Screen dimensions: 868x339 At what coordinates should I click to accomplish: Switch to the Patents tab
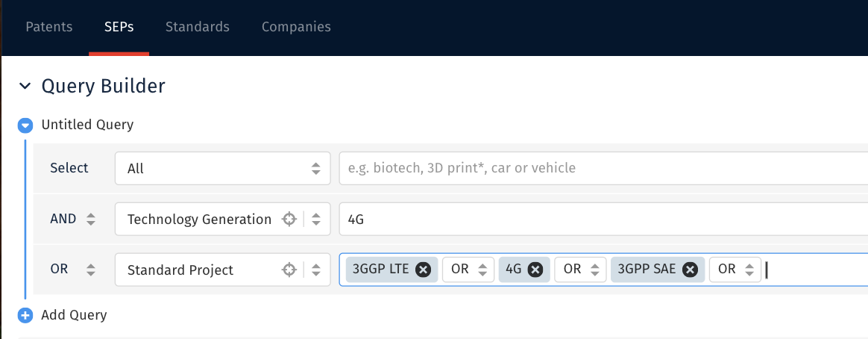coord(49,27)
